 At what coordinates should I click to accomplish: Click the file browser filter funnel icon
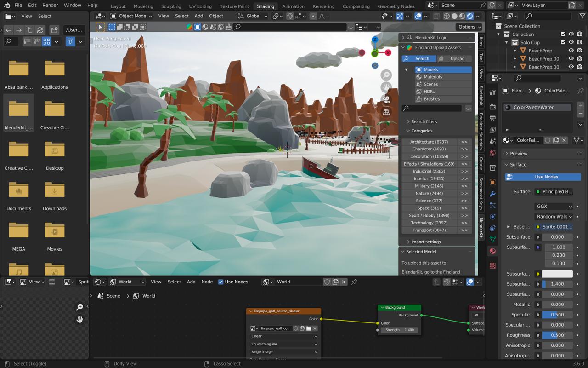(70, 41)
